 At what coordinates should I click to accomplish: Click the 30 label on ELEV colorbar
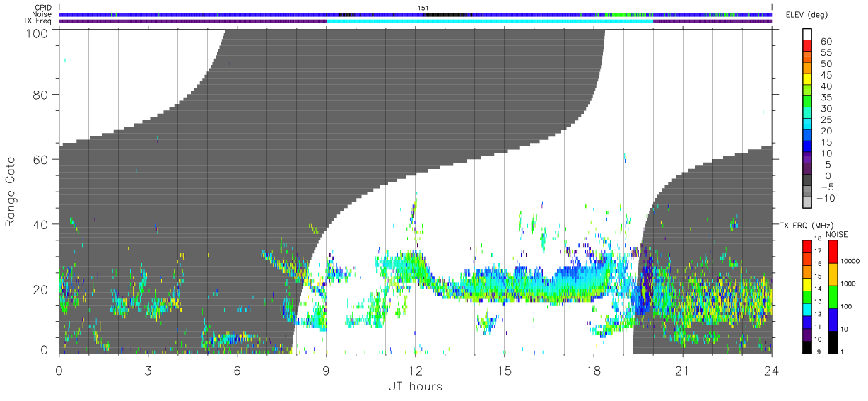[x=826, y=109]
